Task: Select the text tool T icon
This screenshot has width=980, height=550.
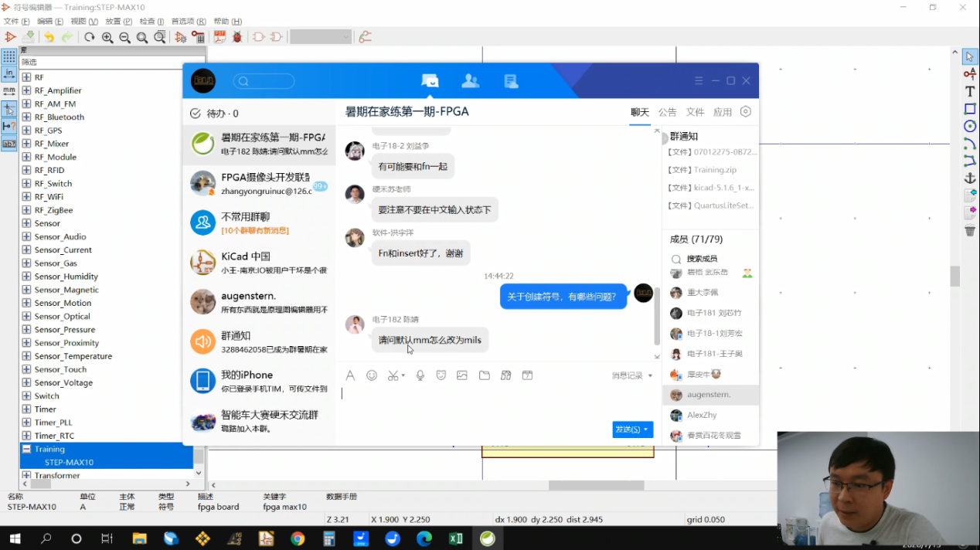Action: (x=970, y=91)
